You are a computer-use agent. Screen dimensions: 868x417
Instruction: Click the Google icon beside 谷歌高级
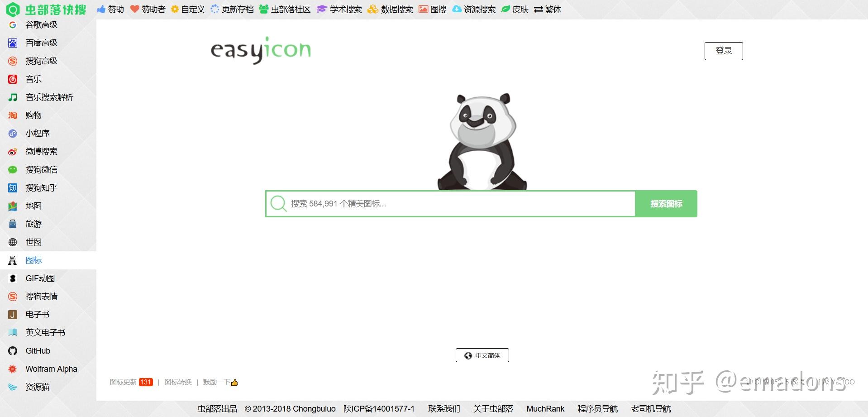click(13, 25)
